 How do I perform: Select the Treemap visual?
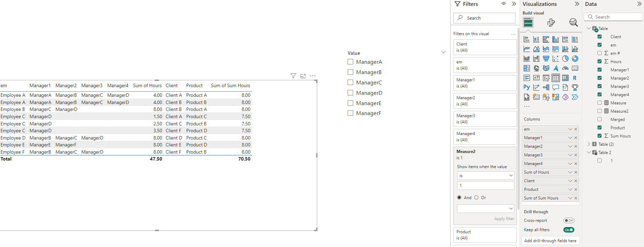coord(526,68)
